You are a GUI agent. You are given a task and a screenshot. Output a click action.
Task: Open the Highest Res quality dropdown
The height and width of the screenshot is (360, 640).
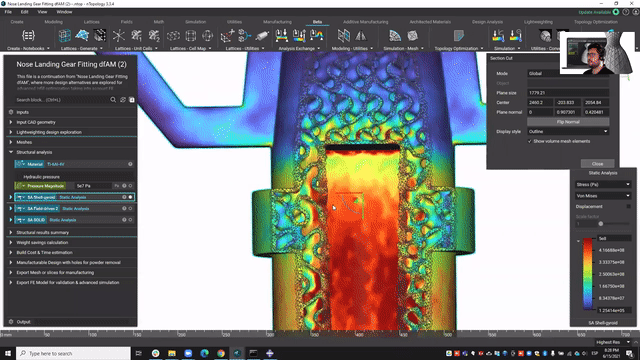pos(613,342)
